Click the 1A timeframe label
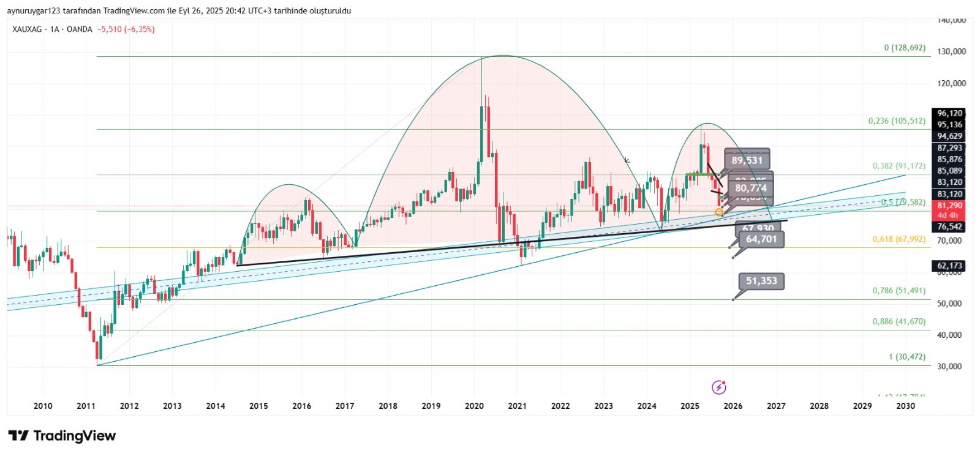 (55, 29)
